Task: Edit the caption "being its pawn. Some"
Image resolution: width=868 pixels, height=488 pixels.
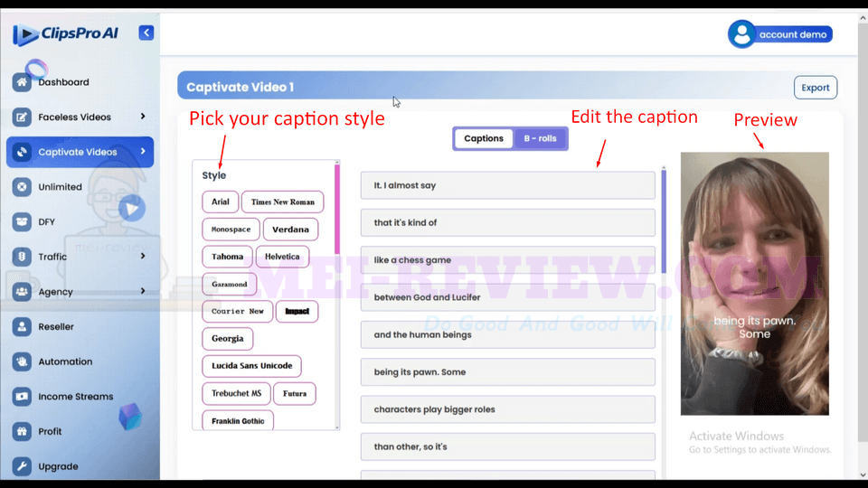Action: pos(507,371)
